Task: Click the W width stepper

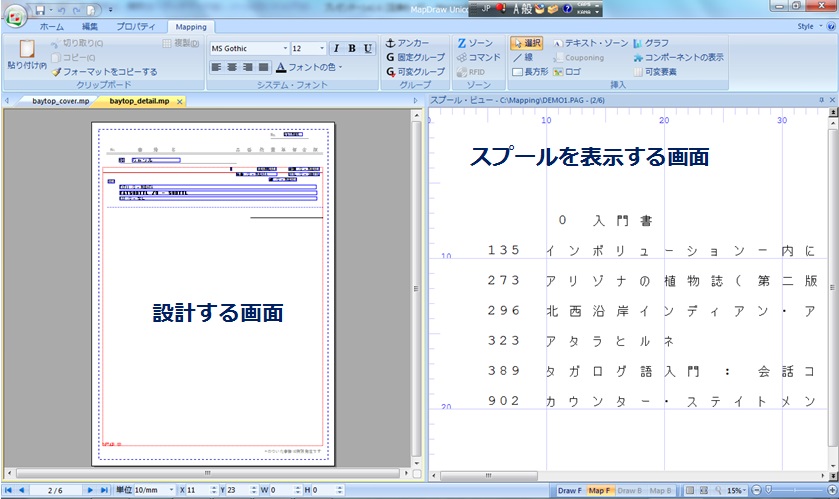Action: [x=298, y=490]
